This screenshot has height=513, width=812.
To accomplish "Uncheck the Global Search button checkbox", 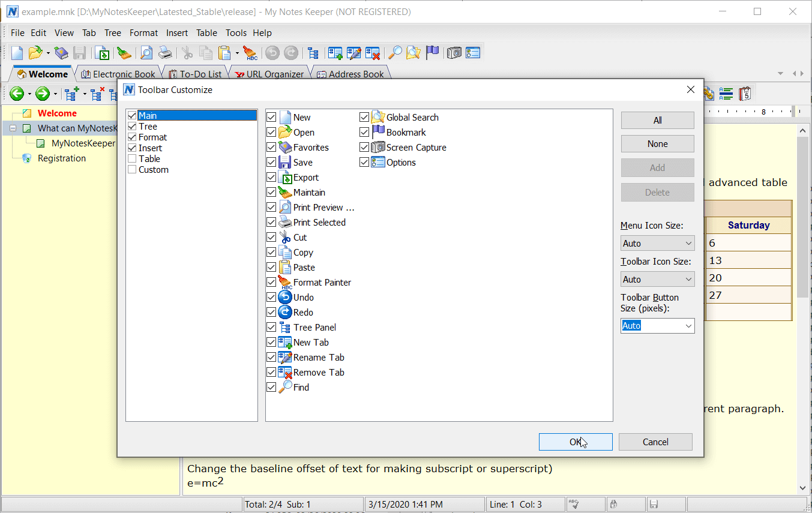I will (x=364, y=118).
